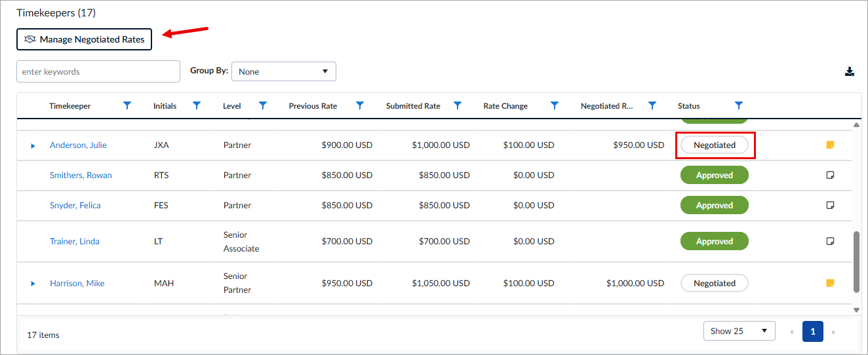Click the table's vertical scrollbar thumb
Viewport: 868px width, 355px height.
pos(856,261)
